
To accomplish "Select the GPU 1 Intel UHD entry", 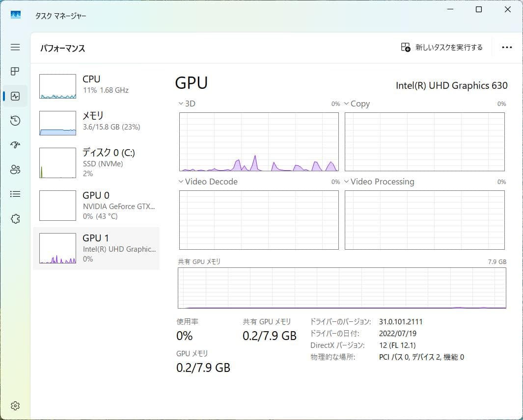I will (96, 248).
